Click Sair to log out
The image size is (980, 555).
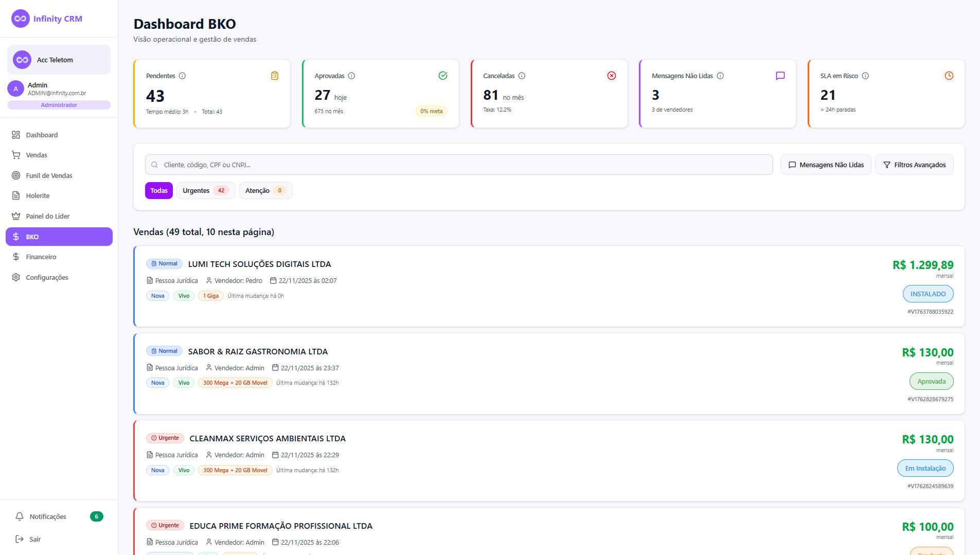[34, 540]
